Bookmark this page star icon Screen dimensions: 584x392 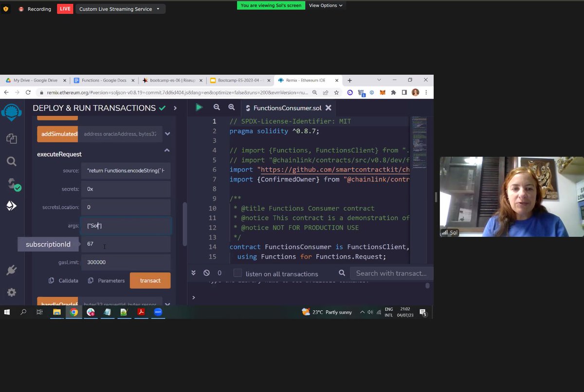[x=336, y=92]
